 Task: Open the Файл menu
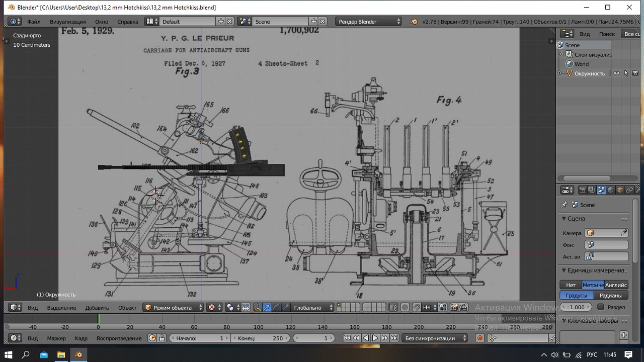[x=34, y=22]
